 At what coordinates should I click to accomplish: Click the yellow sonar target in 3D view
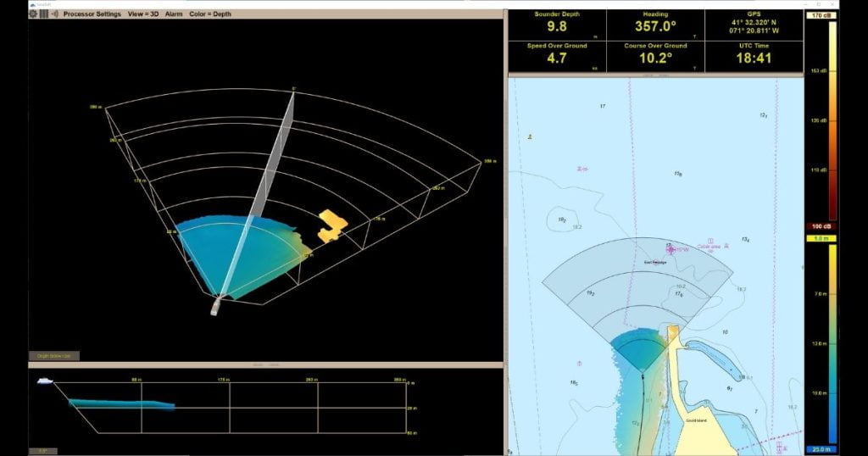click(x=331, y=225)
